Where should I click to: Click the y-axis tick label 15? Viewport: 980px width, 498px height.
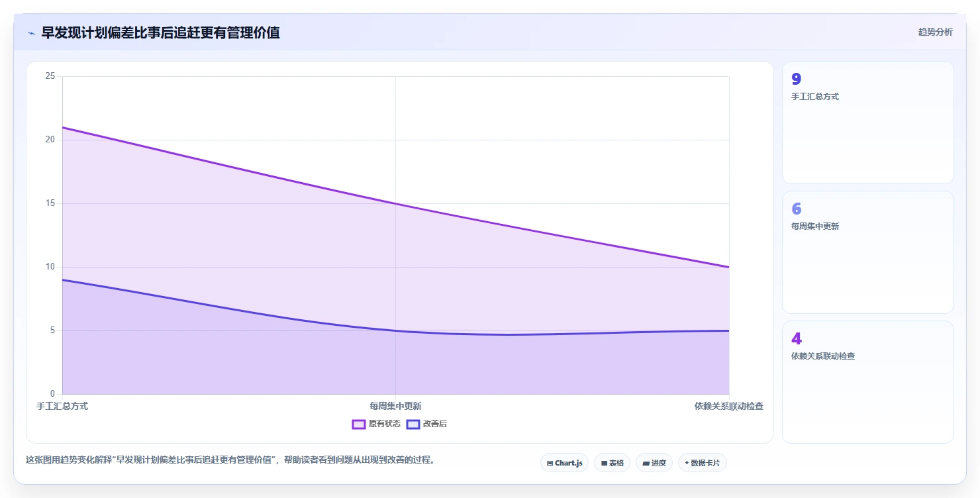50,203
